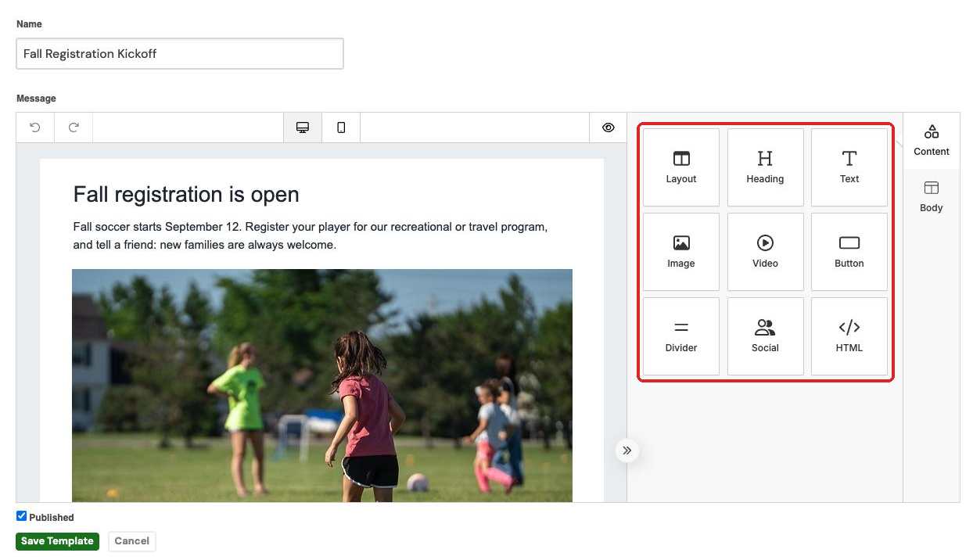This screenshot has width=973, height=560.
Task: Select the Layout content block
Action: point(681,167)
